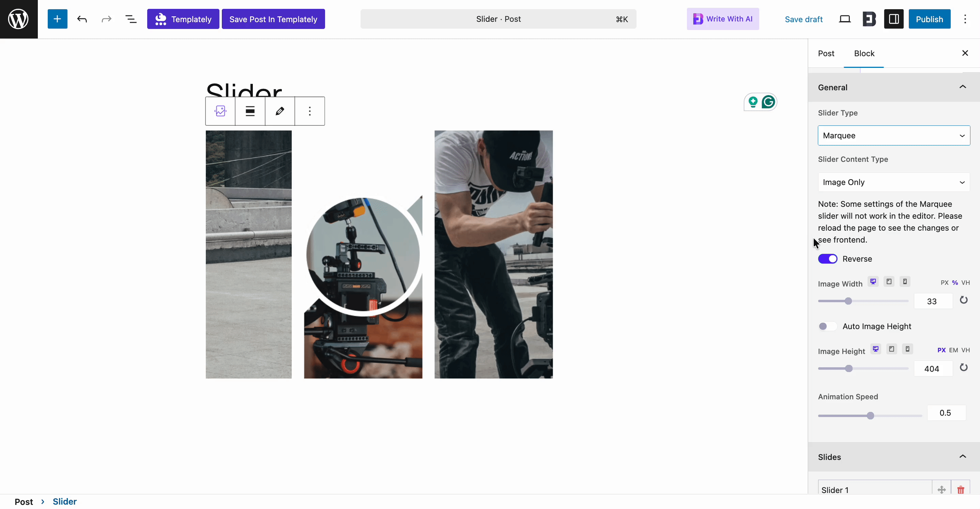Click the Animation Speed slider handle
The width and height of the screenshot is (980, 509).
point(870,415)
